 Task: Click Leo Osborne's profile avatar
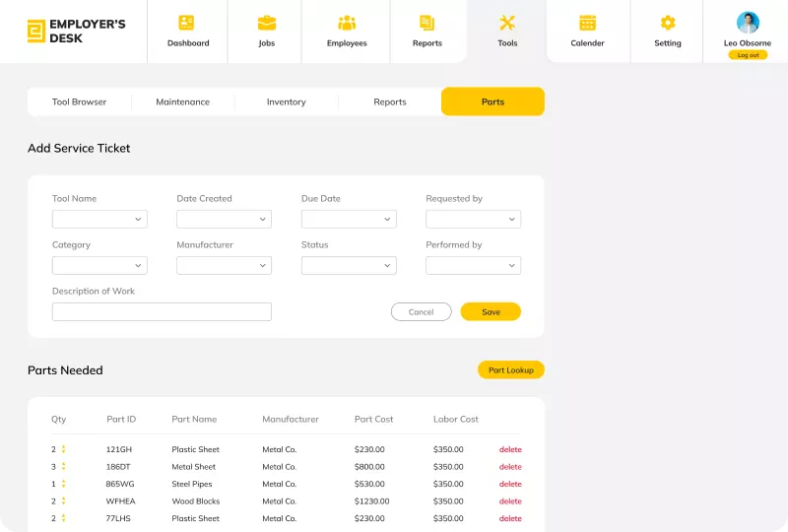(x=748, y=23)
